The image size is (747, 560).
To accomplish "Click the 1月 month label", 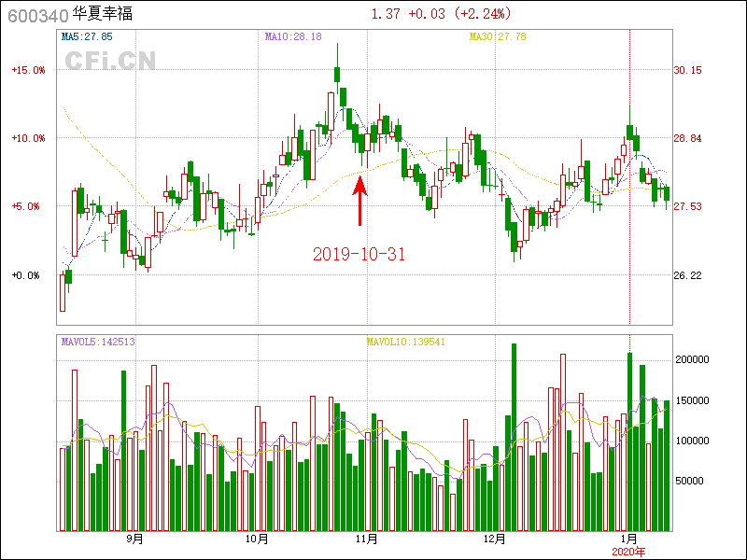I will coord(629,539).
